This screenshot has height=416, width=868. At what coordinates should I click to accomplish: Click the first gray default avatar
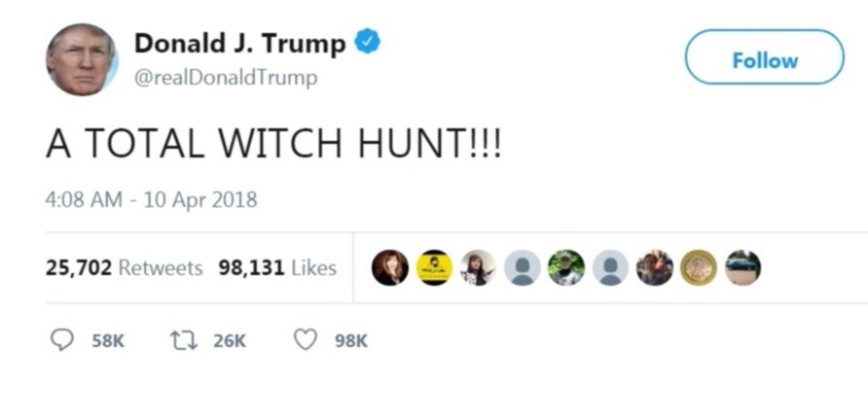[x=523, y=267]
